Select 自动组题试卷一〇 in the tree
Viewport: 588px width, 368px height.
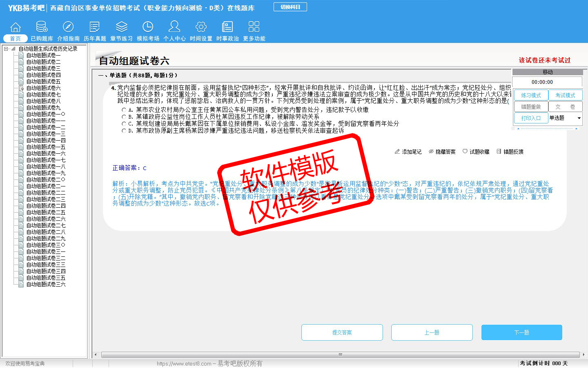[x=46, y=114]
